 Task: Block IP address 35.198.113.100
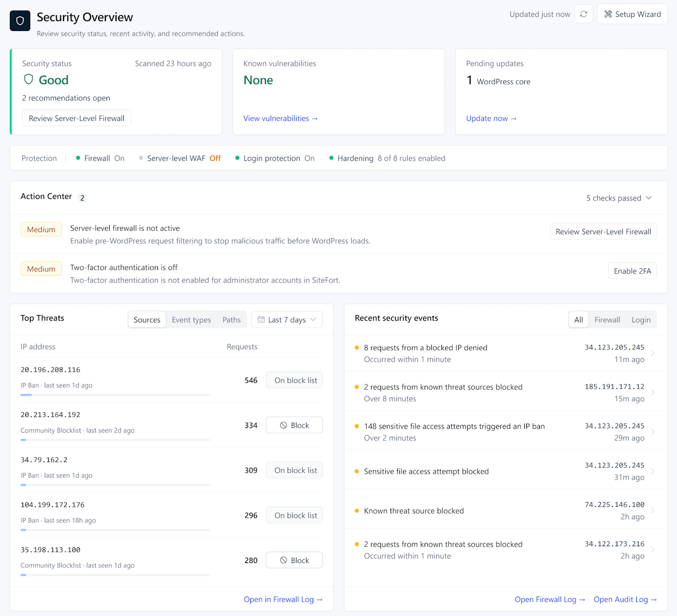(294, 560)
